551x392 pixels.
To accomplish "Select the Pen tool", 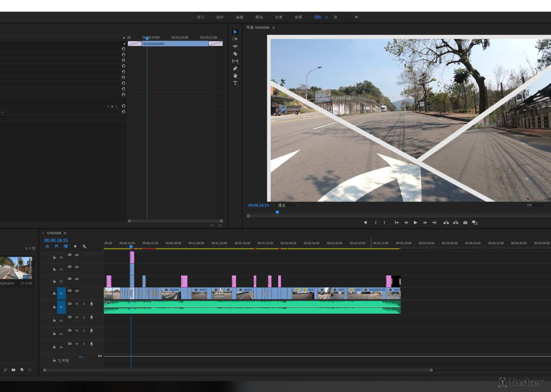I will pyautogui.click(x=235, y=69).
